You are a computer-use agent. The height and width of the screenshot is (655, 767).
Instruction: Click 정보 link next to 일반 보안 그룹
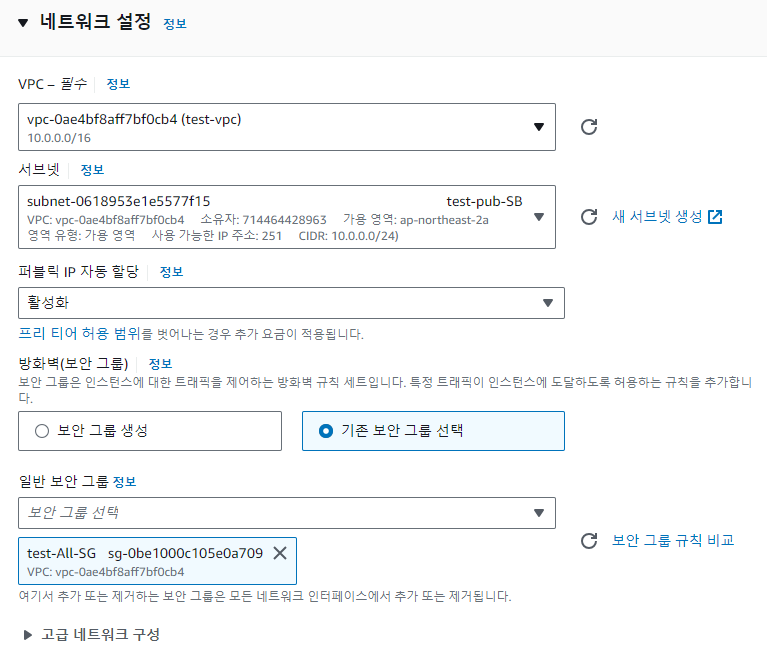click(124, 482)
